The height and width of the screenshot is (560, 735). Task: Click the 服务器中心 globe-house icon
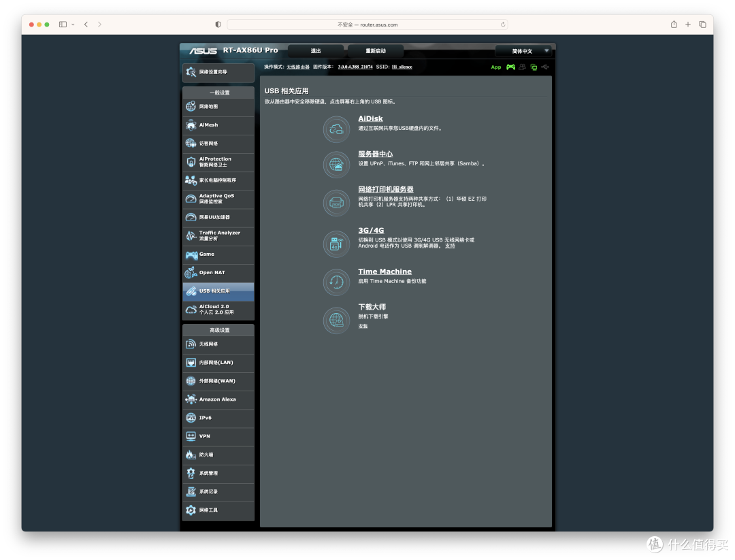[x=336, y=165]
